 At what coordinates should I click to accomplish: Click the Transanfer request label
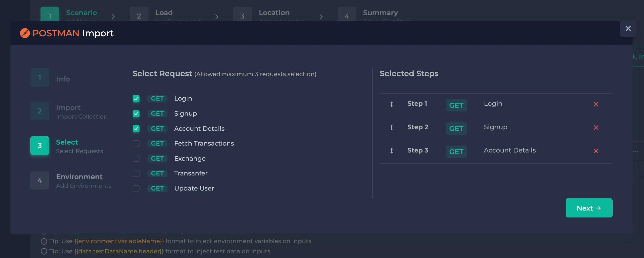point(191,173)
